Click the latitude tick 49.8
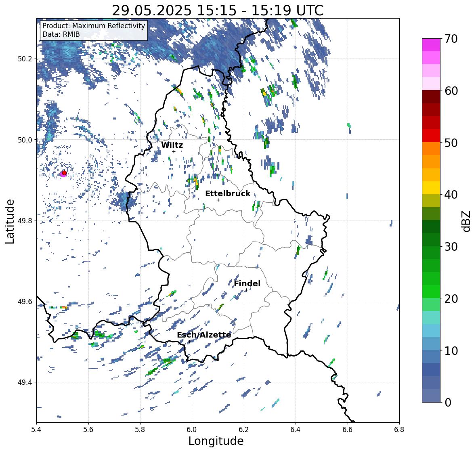The height and width of the screenshot is (451, 476). tap(25, 220)
